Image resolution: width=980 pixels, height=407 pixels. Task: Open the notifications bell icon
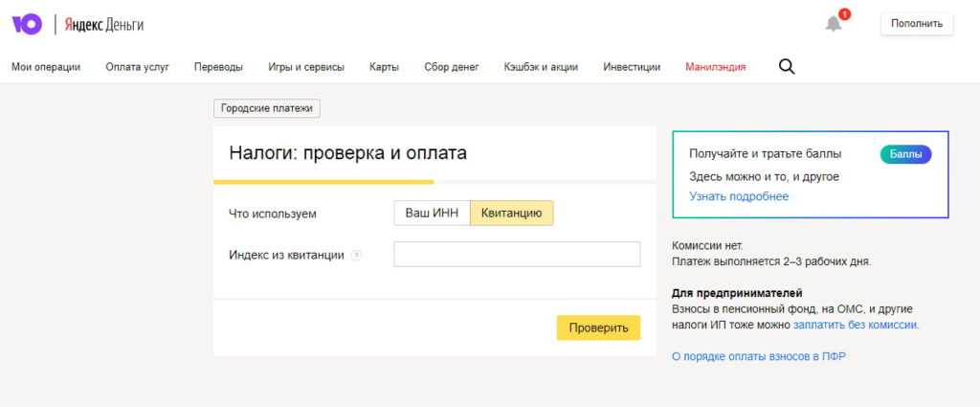coord(834,24)
